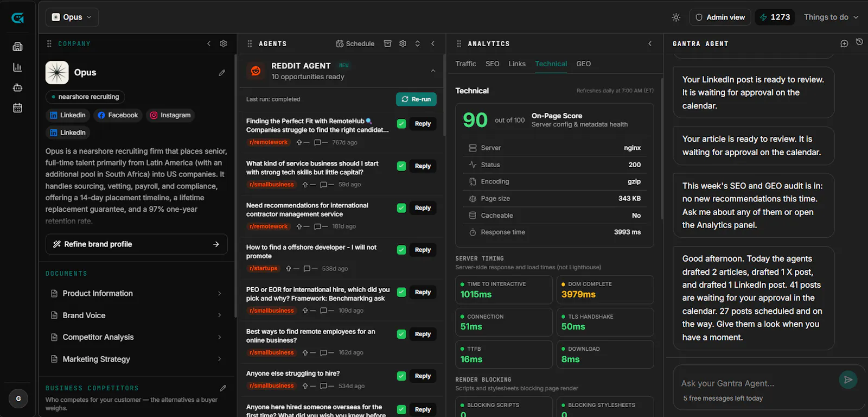This screenshot has width=868, height=417.
Task: Toggle checkbox for 'How to find a offshore developer'
Action: click(401, 250)
